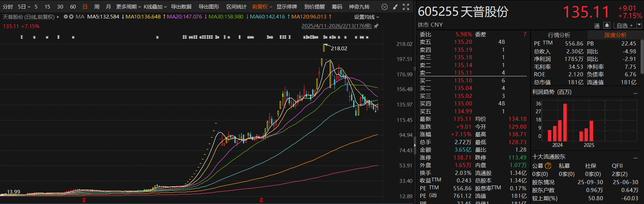Switch to the 行情分析 tab
The image size is (644, 204).
click(x=559, y=35)
